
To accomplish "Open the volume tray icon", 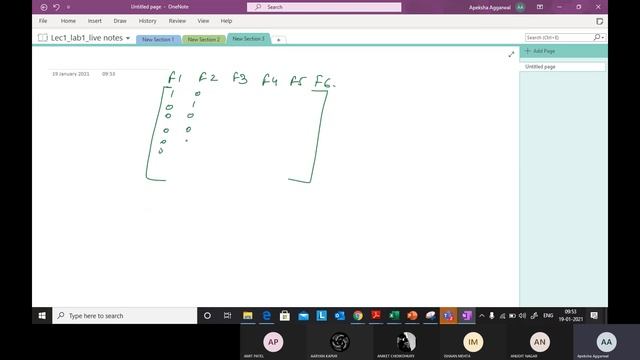I will click(522, 316).
